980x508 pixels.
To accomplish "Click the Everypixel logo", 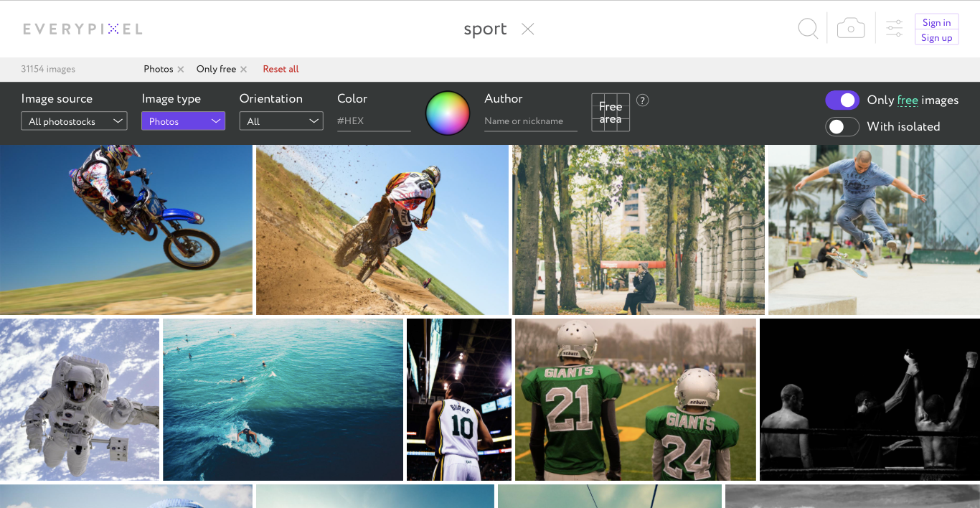I will [83, 29].
